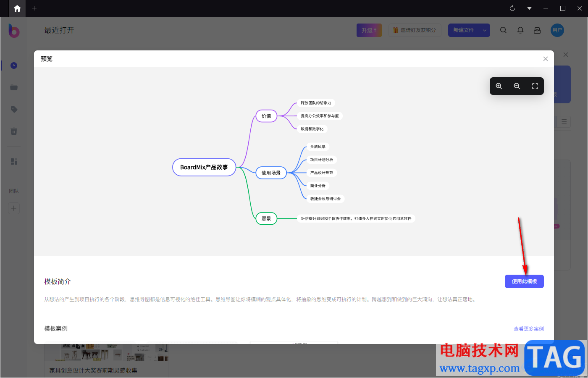Zoom out of the template preview
588x378 pixels.
[517, 86]
